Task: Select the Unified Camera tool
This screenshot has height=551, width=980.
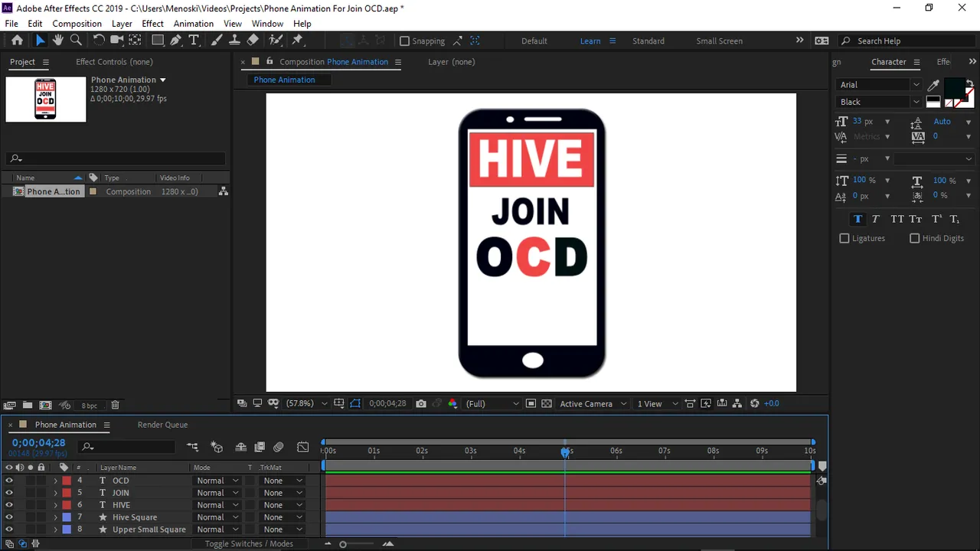Action: click(117, 41)
